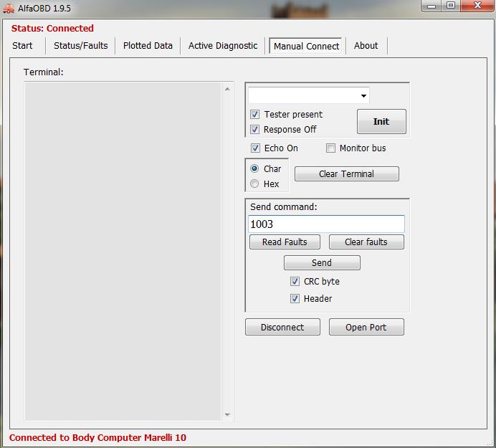The height and width of the screenshot is (448, 496).
Task: Click Send to transmit the command
Action: tap(322, 263)
